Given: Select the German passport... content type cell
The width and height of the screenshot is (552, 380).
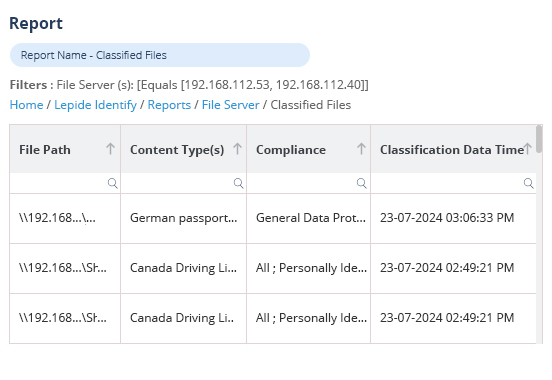Looking at the screenshot, I should [183, 218].
